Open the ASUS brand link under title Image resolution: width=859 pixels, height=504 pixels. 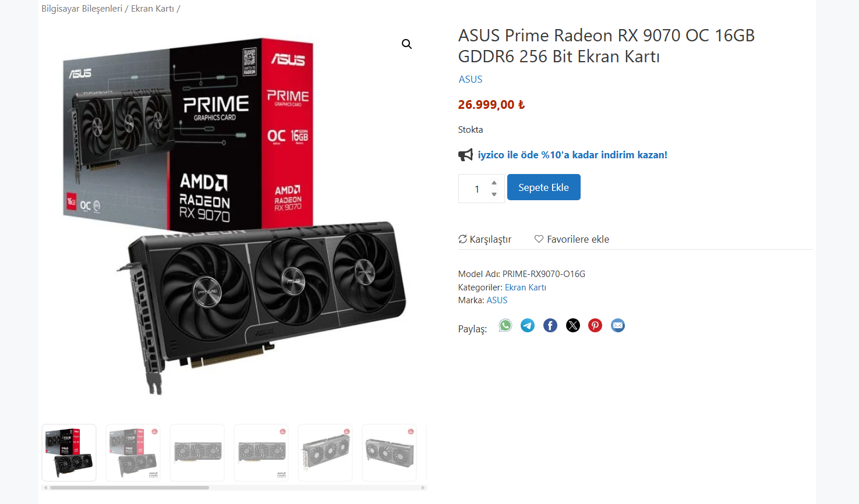(x=471, y=79)
